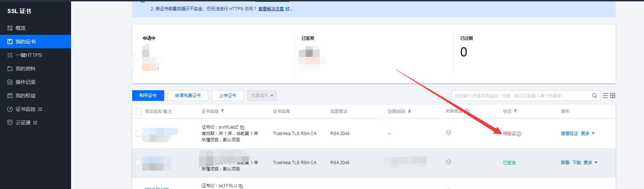Image resolution: width=644 pixels, height=189 pixels.
Task: Copy certificate ID sxmfUebZ
Action: 242,127
